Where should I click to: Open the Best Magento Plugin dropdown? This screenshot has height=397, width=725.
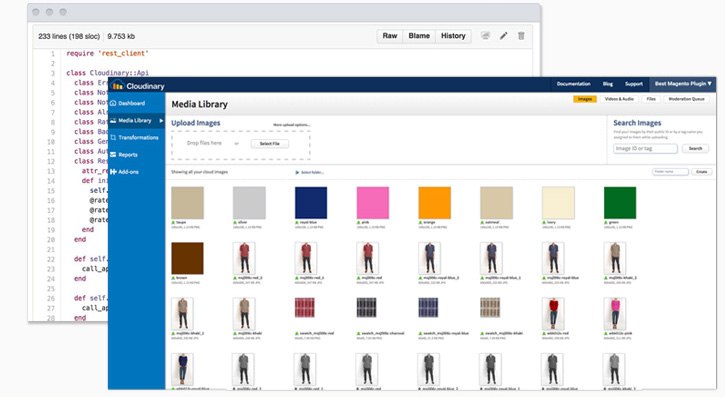[683, 84]
